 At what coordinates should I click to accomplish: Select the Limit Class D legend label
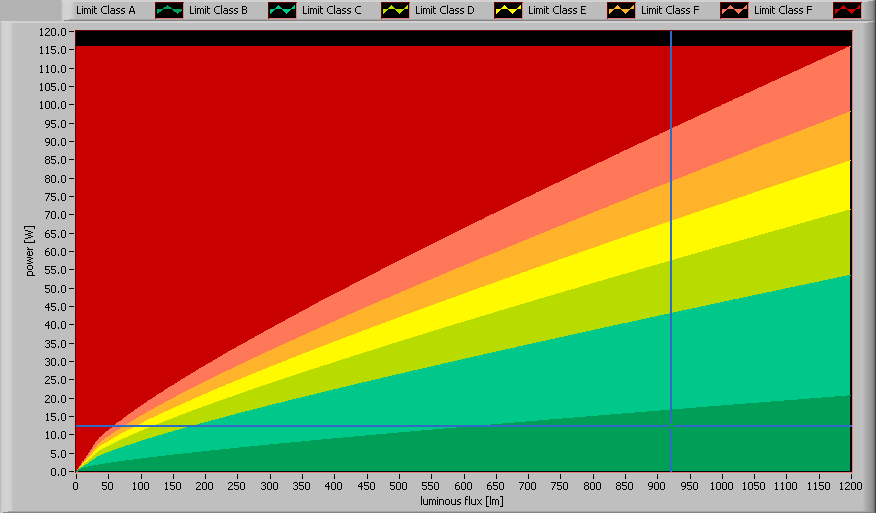point(445,10)
